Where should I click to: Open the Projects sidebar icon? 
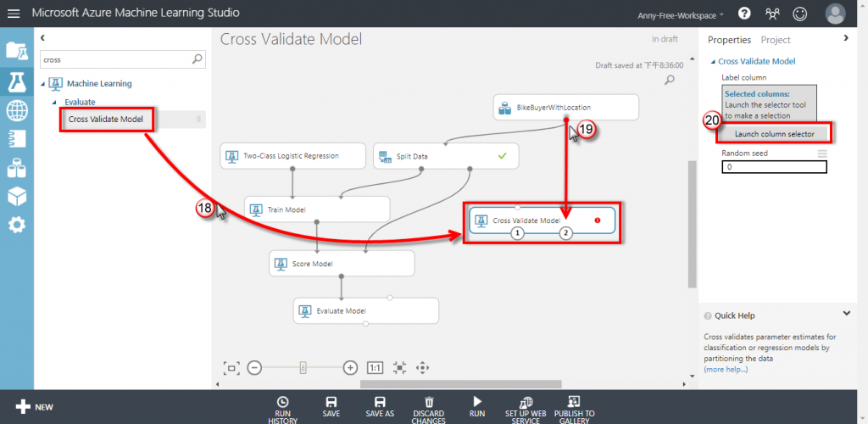(x=17, y=51)
